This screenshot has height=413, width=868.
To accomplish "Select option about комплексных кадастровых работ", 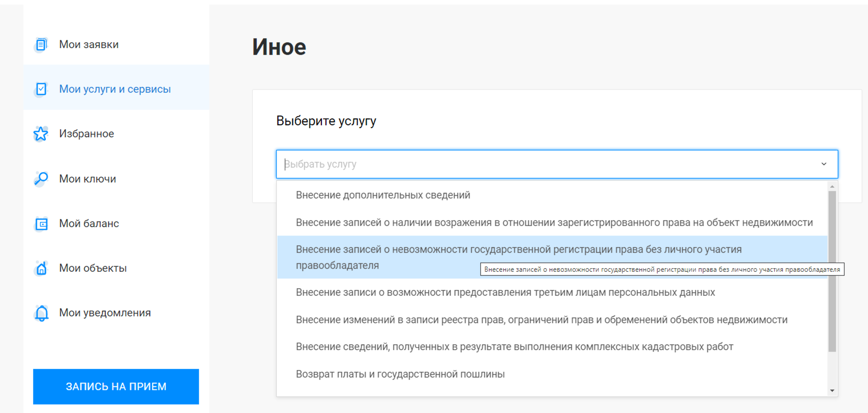I will [x=552, y=347].
